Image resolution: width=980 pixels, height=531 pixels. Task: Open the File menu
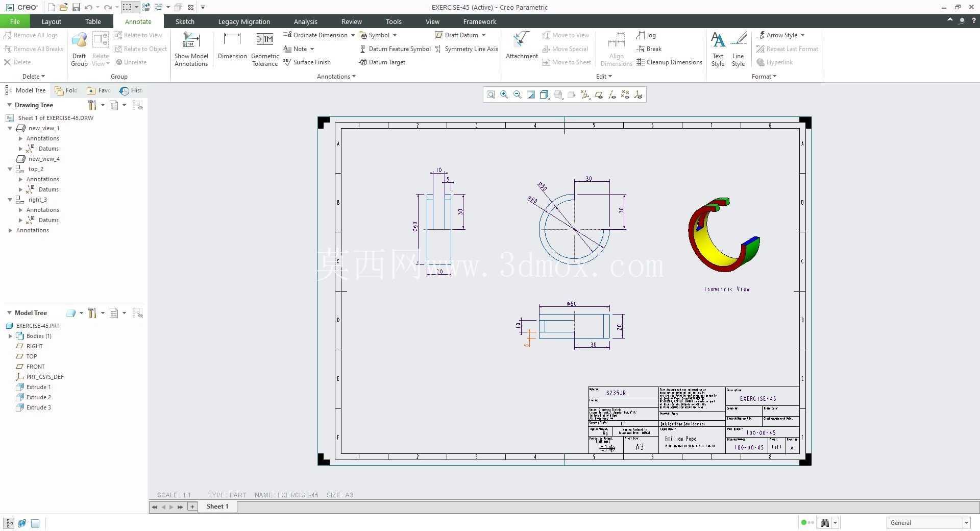[x=15, y=21]
